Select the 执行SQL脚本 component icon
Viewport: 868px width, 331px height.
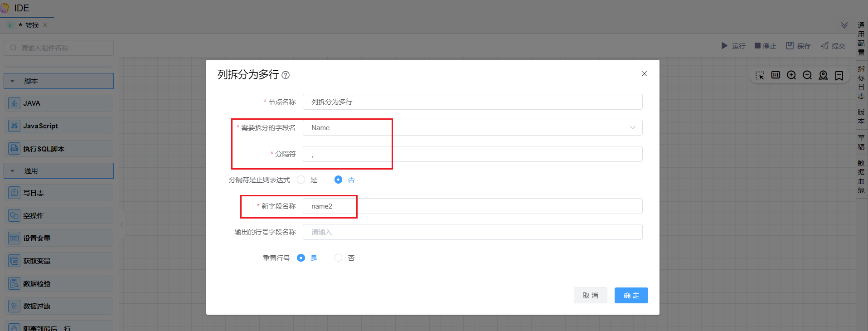click(x=15, y=149)
